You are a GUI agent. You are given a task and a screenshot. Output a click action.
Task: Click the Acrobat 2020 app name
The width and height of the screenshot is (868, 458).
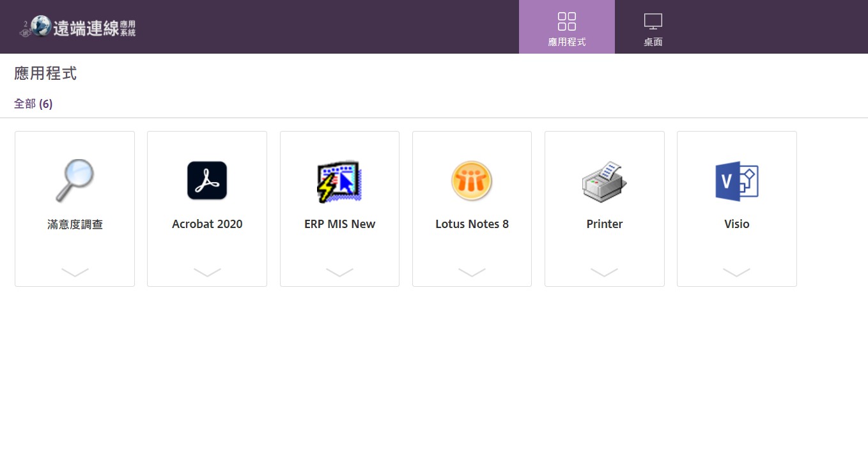(207, 224)
